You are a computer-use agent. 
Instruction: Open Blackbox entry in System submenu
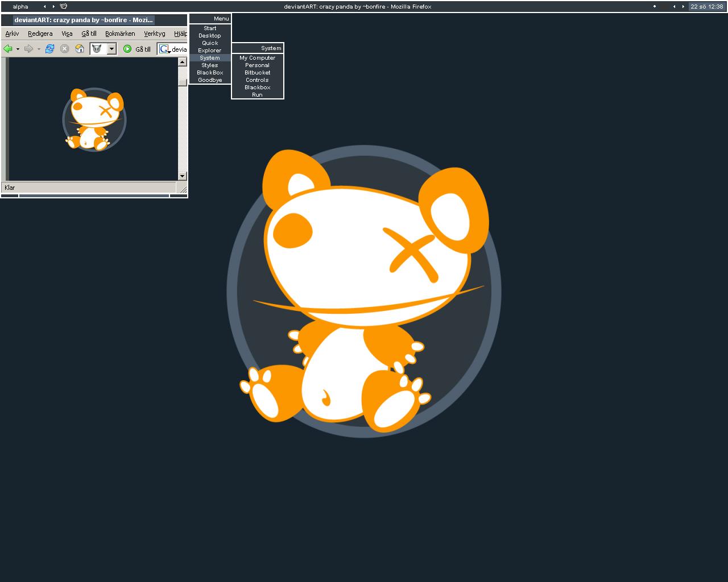258,88
